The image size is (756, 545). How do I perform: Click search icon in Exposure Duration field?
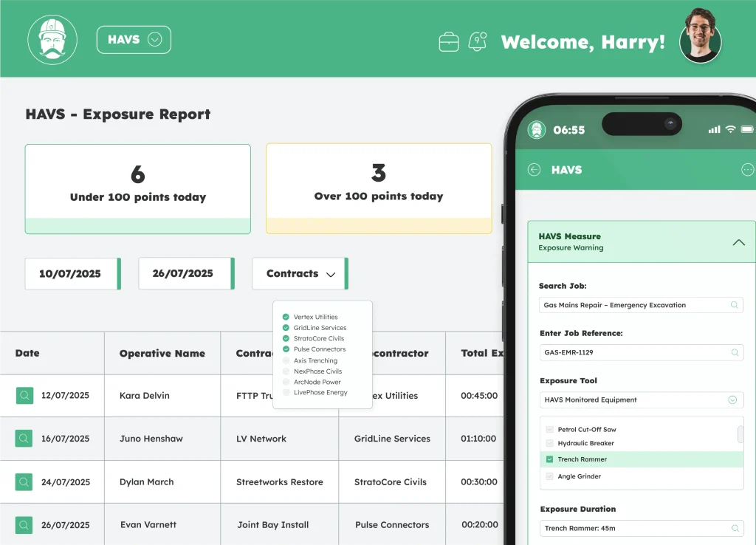coord(735,528)
